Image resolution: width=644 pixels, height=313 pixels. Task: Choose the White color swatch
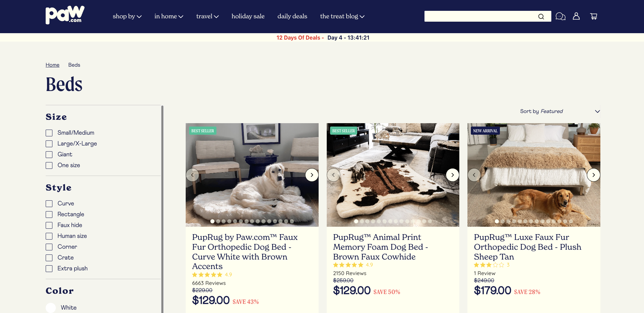coord(51,308)
